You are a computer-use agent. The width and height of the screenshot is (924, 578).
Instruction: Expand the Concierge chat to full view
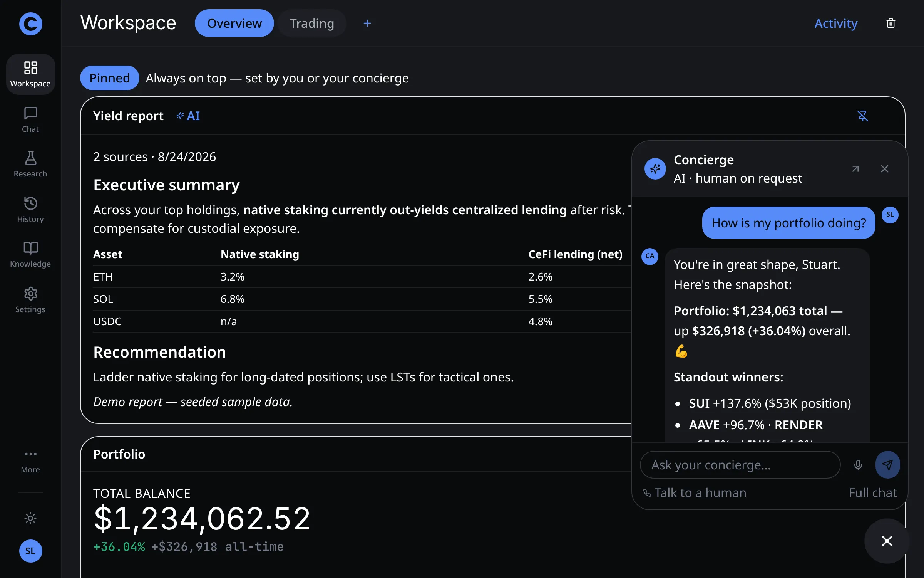(x=855, y=169)
